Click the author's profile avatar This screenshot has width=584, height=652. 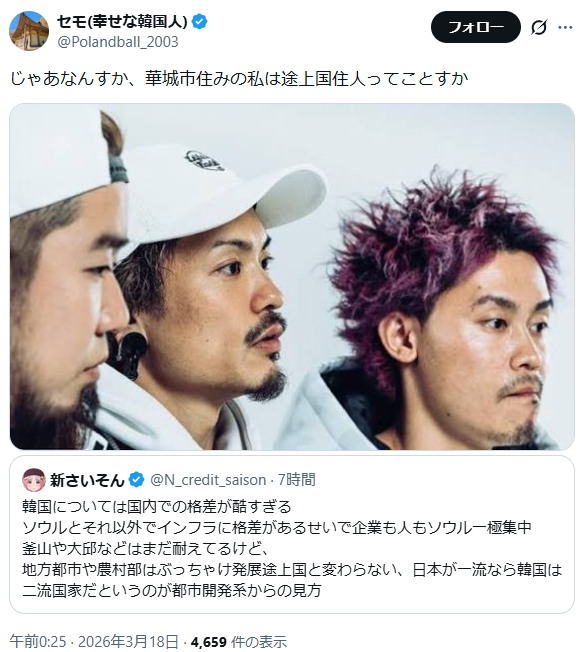(29, 31)
